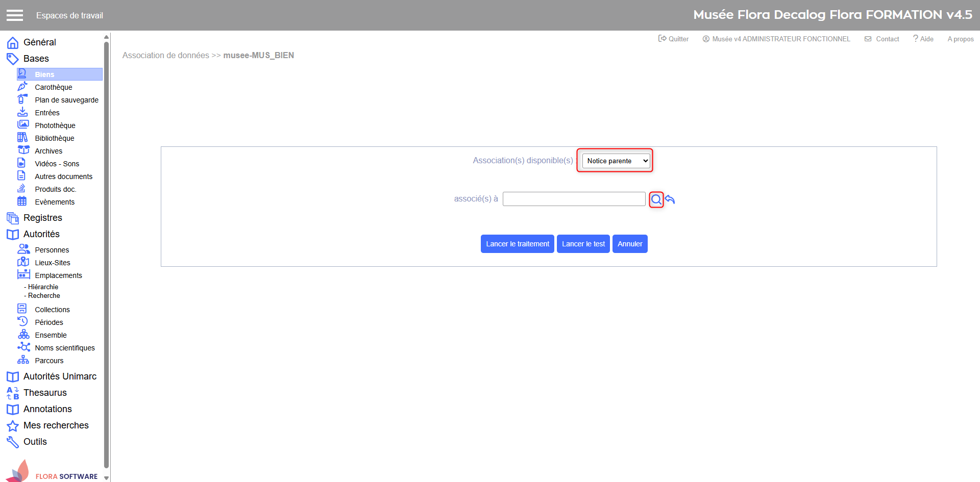Open the hamburger menu icon
Image resolution: width=980 pixels, height=482 pixels.
15,15
